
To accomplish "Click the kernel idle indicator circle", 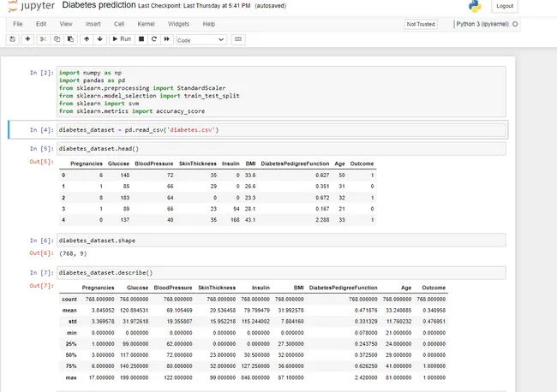I will point(515,24).
